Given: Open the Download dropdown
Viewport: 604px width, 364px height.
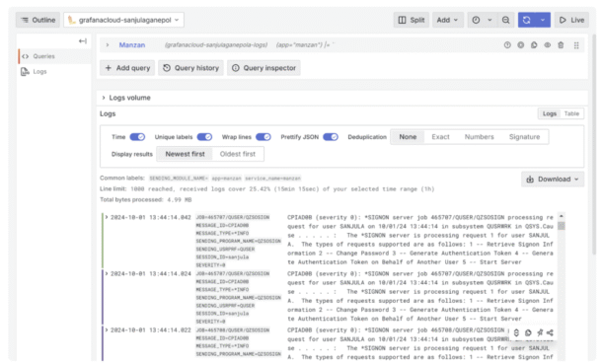Looking at the screenshot, I should [553, 180].
